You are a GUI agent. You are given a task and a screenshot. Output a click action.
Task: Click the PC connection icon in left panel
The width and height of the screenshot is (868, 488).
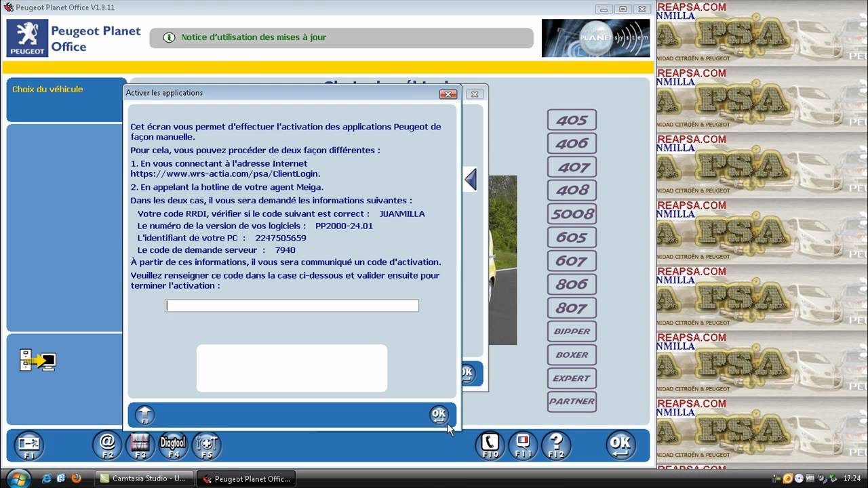(x=37, y=360)
